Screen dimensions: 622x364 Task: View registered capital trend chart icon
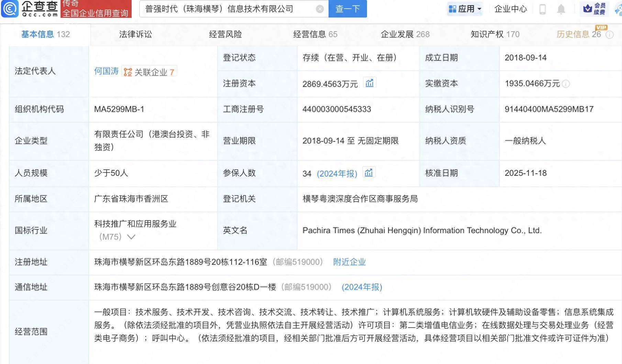click(369, 83)
